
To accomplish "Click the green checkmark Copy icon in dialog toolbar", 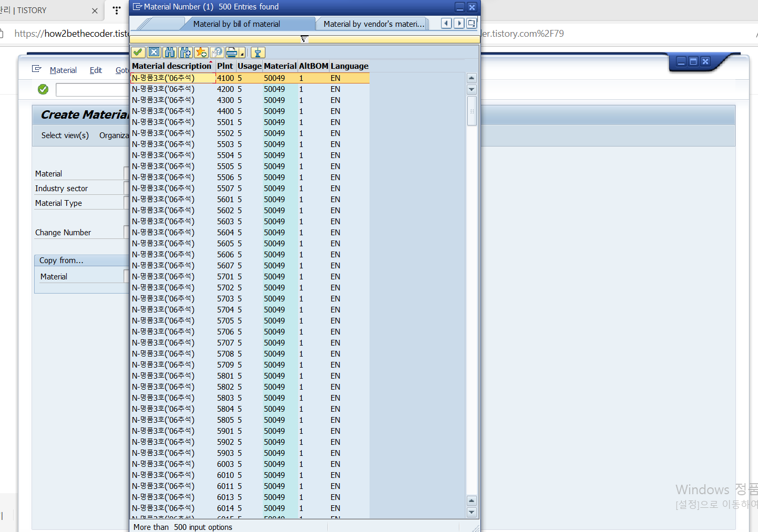I will (x=138, y=53).
